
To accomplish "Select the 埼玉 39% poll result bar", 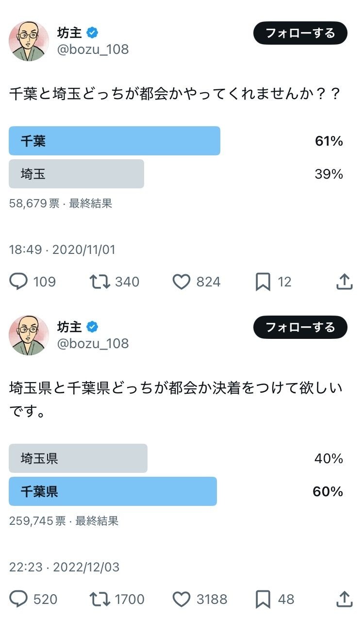I will [77, 174].
